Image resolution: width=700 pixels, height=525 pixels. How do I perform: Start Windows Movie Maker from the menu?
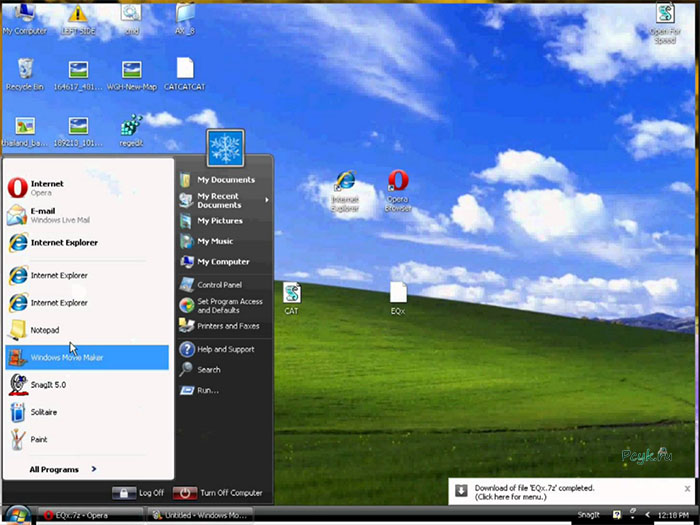point(88,357)
